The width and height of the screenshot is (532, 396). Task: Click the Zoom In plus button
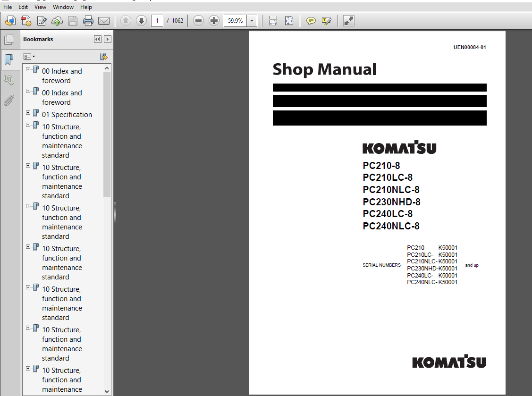(214, 21)
